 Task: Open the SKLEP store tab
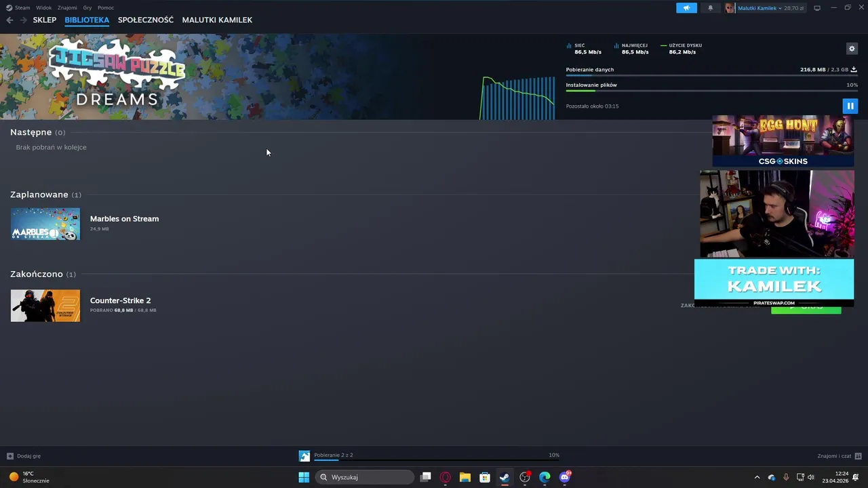(x=45, y=20)
